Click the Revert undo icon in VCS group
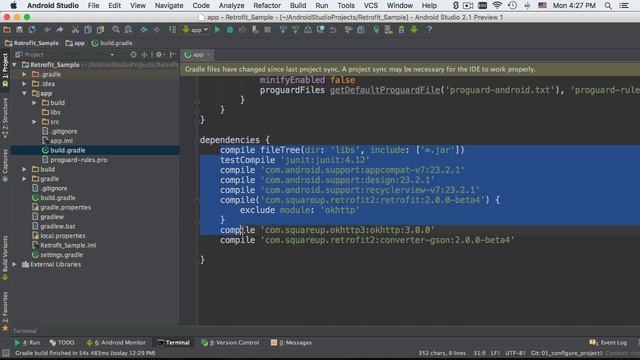Viewport: 640px width, 360px height. [333, 30]
